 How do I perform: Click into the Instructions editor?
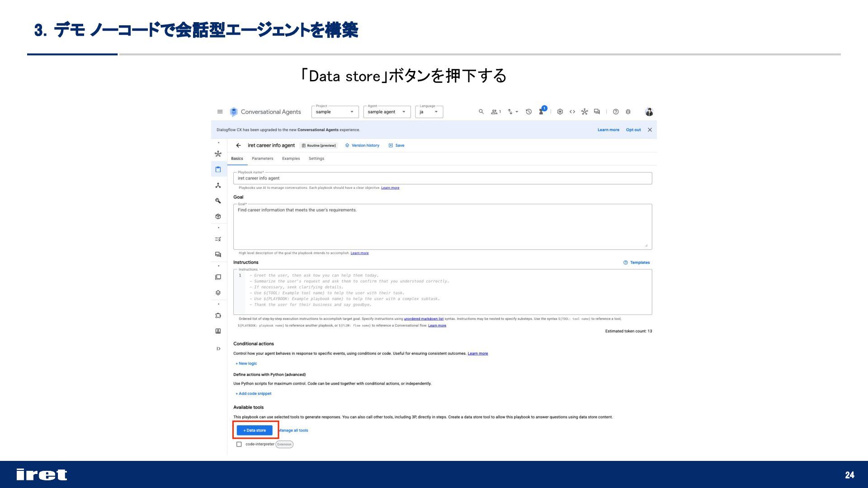coord(443,292)
